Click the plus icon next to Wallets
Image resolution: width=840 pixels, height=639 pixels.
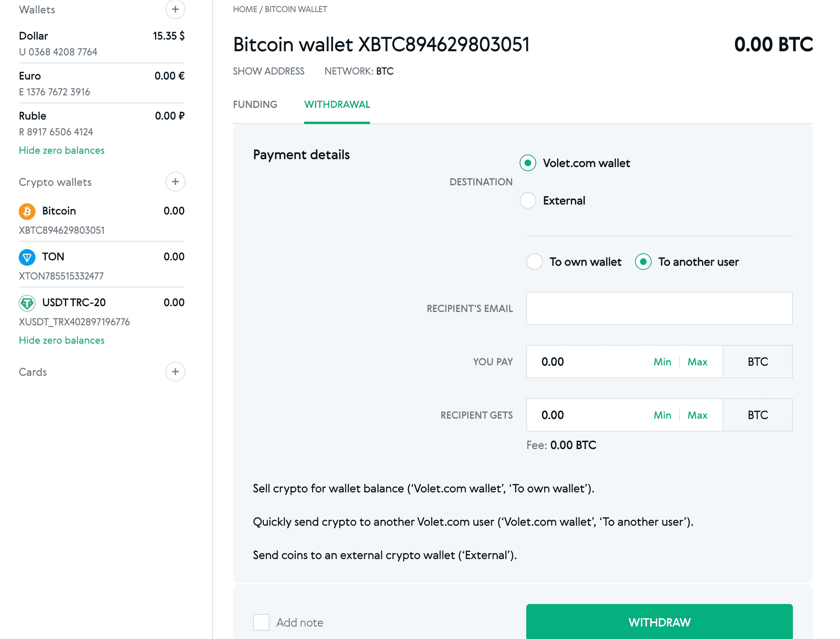pos(175,9)
